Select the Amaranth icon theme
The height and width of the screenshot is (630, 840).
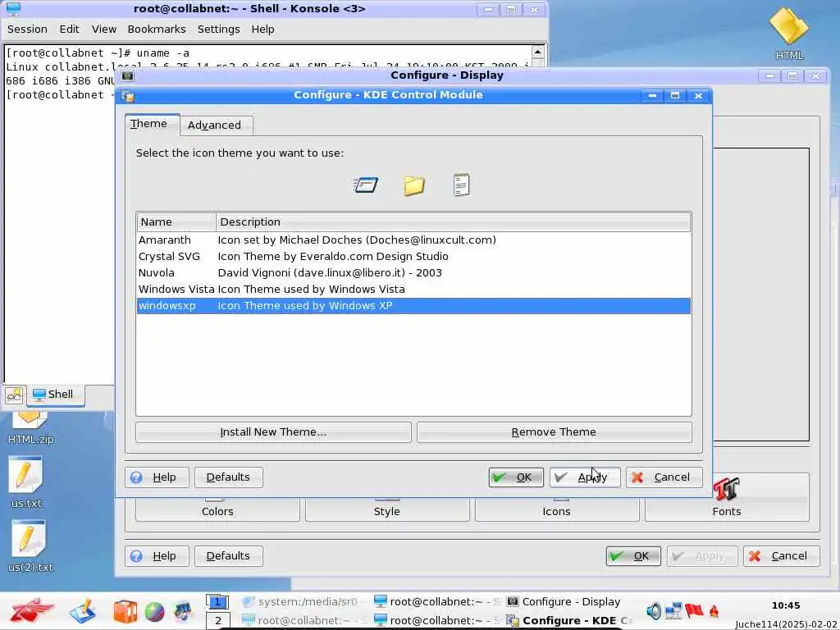click(413, 240)
